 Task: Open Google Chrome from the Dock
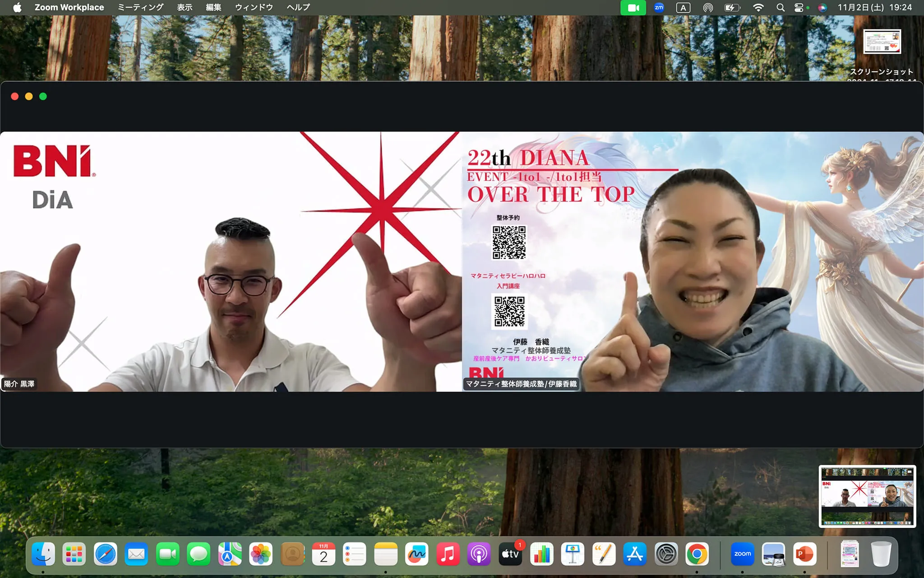697,554
